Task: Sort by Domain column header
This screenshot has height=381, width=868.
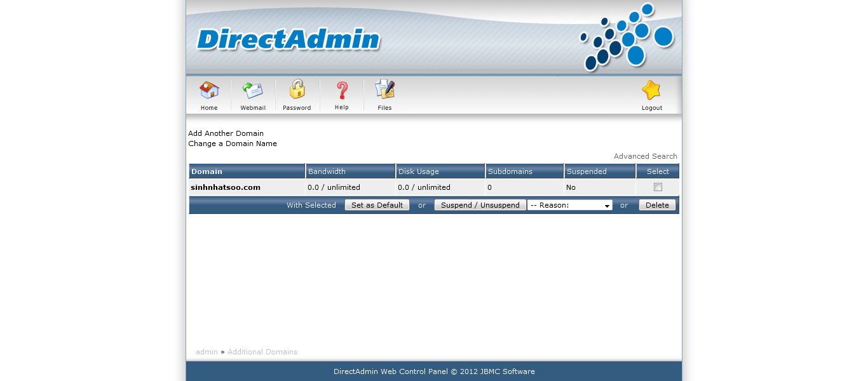Action: pos(207,171)
